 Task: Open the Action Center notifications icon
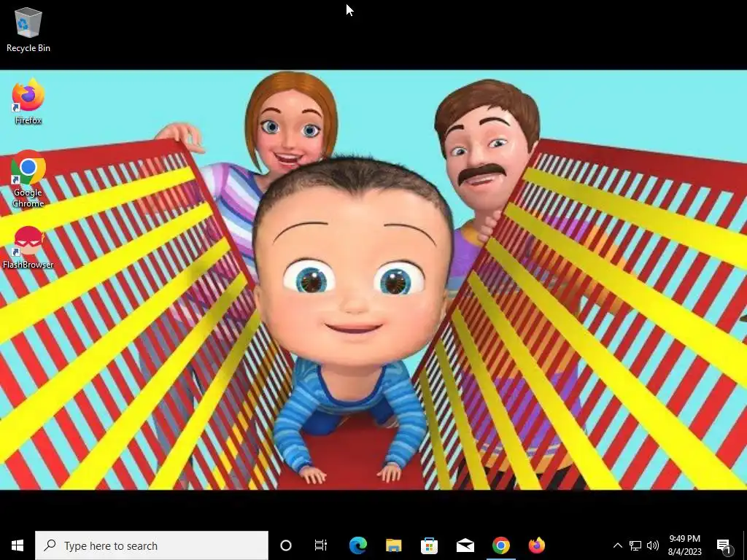tap(724, 545)
